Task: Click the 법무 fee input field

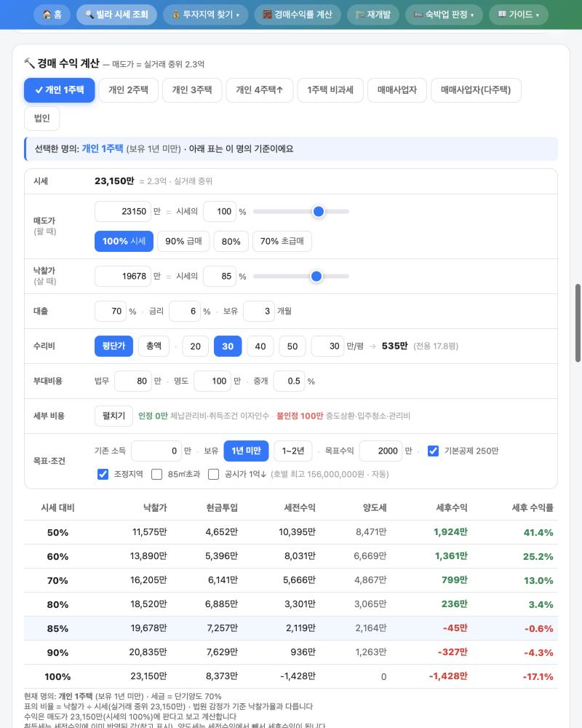Action: point(133,381)
